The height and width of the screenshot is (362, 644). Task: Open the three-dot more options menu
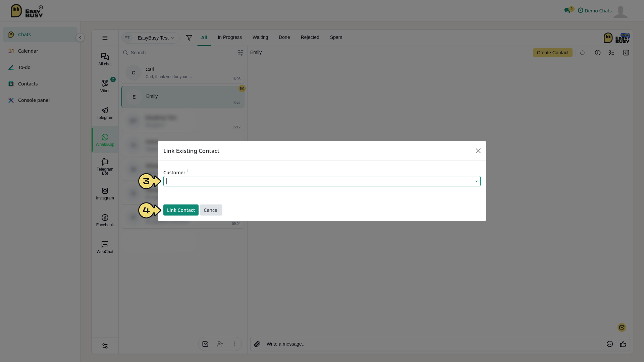(x=235, y=344)
